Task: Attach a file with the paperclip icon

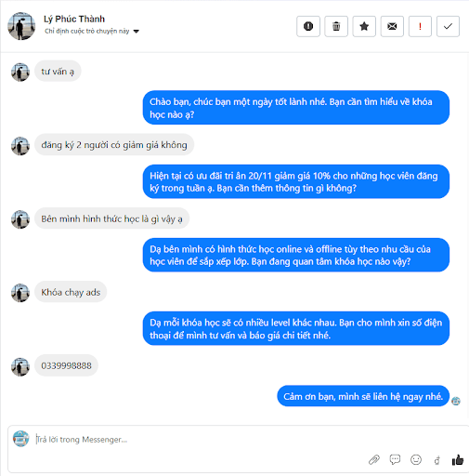Action: pyautogui.click(x=374, y=459)
